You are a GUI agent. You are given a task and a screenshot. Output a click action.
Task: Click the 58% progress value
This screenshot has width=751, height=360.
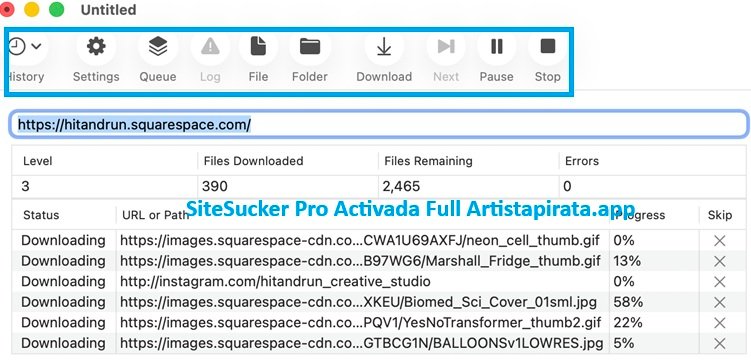click(x=628, y=303)
